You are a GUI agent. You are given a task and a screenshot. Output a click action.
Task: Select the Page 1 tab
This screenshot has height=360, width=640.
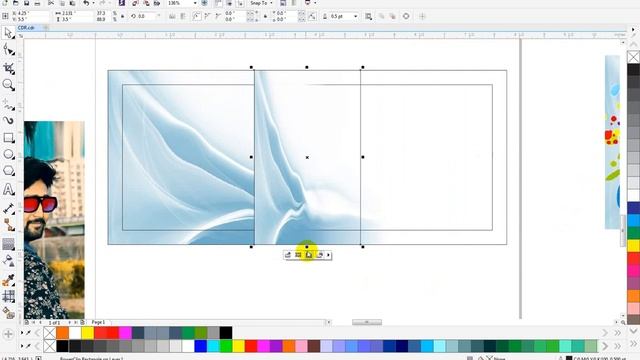(98, 322)
